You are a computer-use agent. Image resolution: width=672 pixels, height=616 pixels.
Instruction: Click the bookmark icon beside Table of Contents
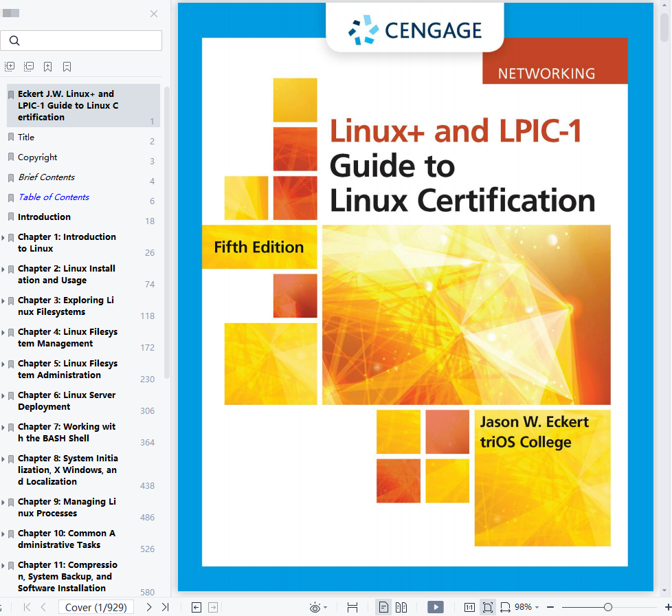(11, 197)
